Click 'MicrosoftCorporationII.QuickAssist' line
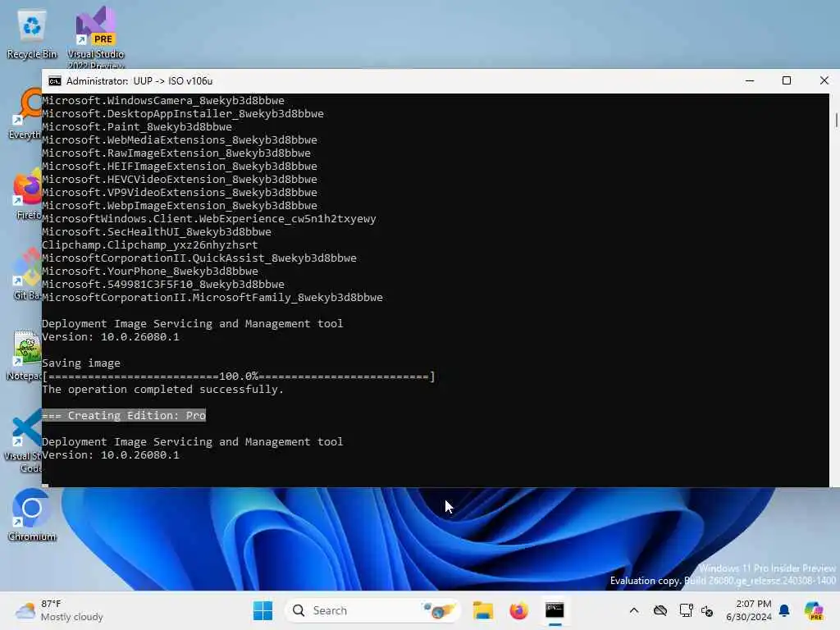This screenshot has height=630, width=840. [x=199, y=258]
